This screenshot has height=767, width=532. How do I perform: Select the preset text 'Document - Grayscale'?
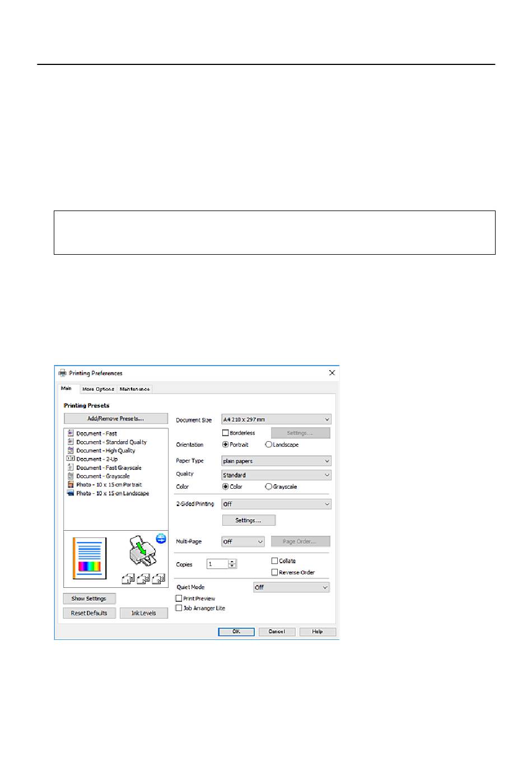[x=103, y=476]
